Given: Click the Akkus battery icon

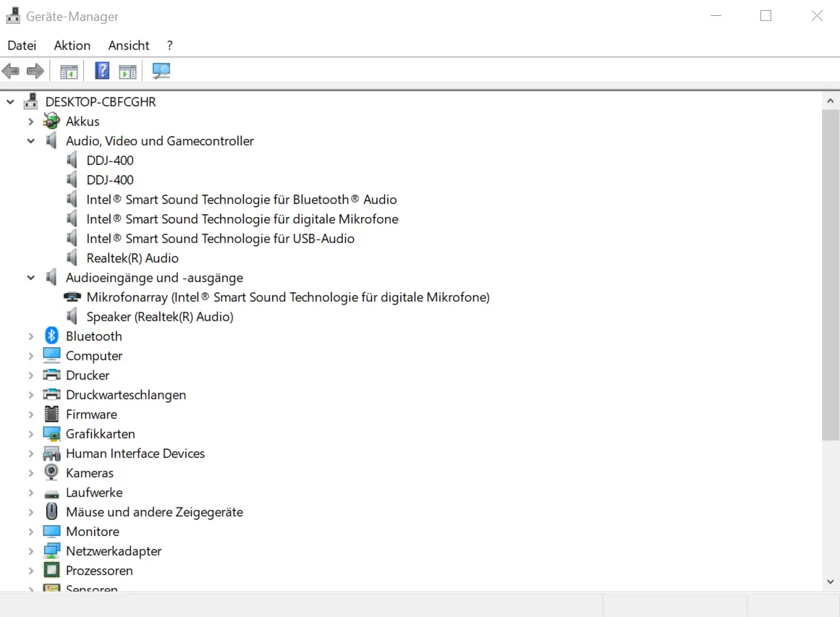Looking at the screenshot, I should 51,121.
